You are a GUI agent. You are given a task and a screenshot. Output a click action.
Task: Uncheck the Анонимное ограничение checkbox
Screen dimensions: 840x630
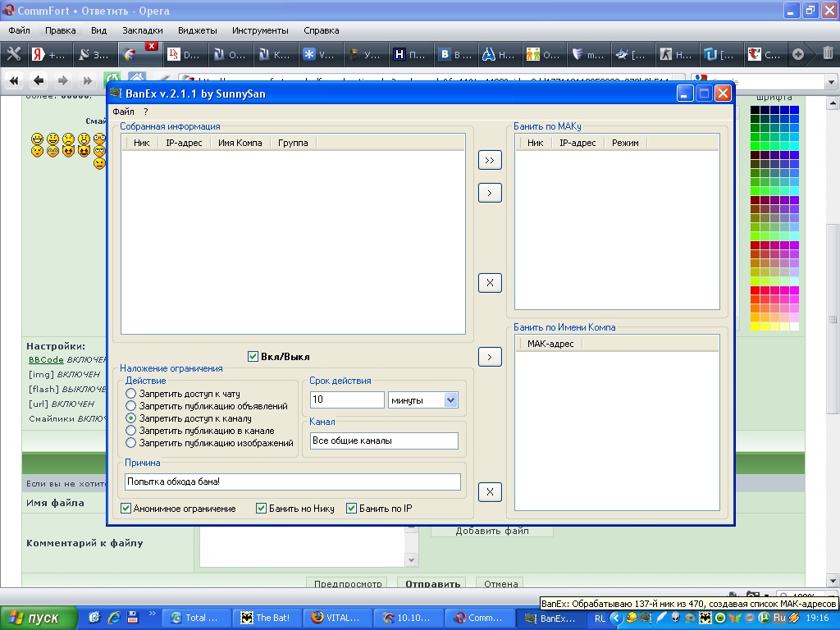tap(126, 509)
